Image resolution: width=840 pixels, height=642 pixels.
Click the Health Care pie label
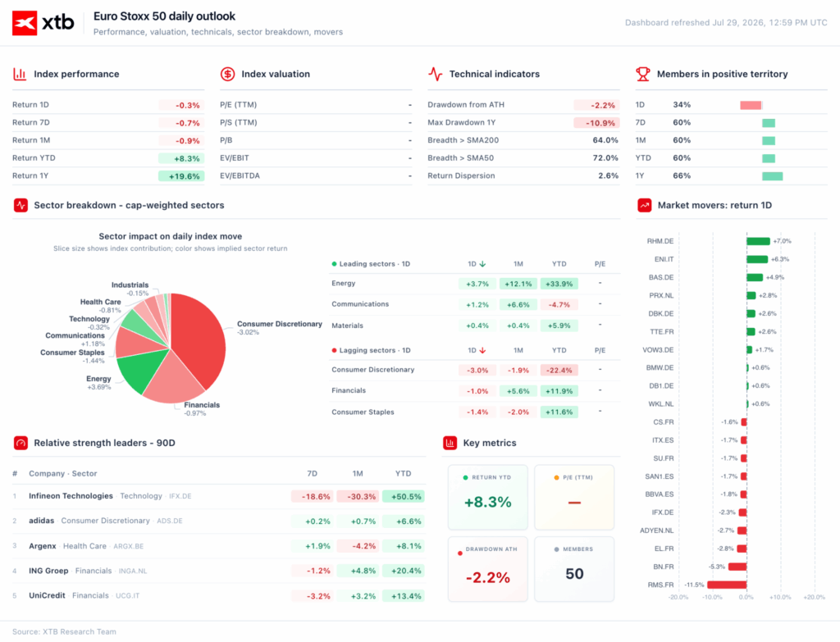pos(101,302)
